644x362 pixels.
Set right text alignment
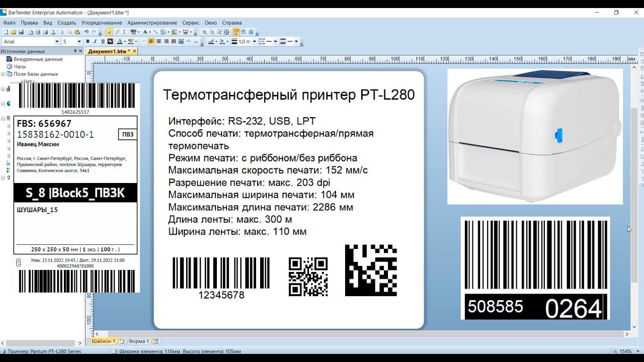pos(166,41)
